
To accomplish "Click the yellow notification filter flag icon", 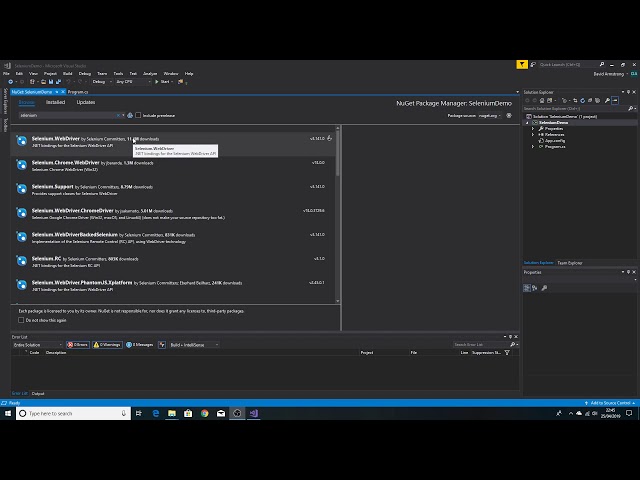I will pos(522,64).
